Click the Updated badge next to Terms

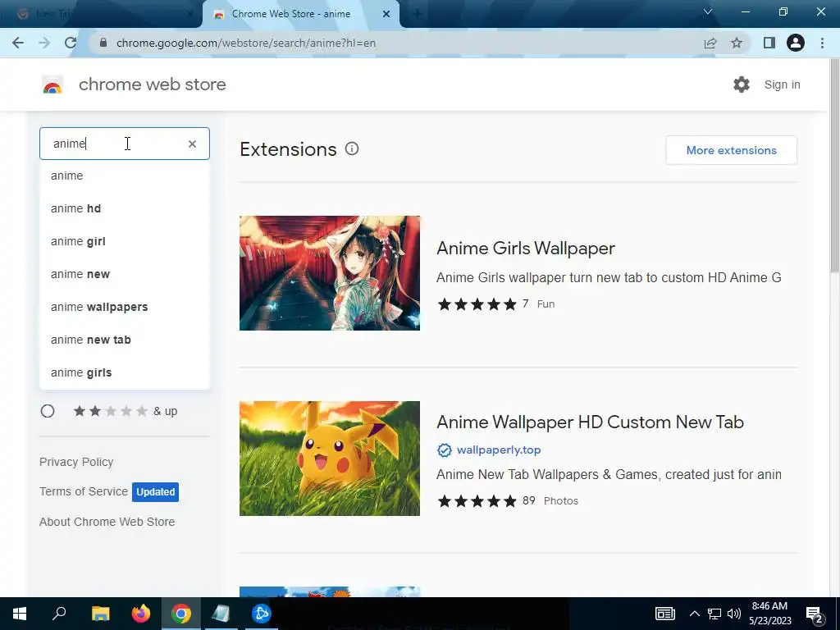click(x=155, y=492)
